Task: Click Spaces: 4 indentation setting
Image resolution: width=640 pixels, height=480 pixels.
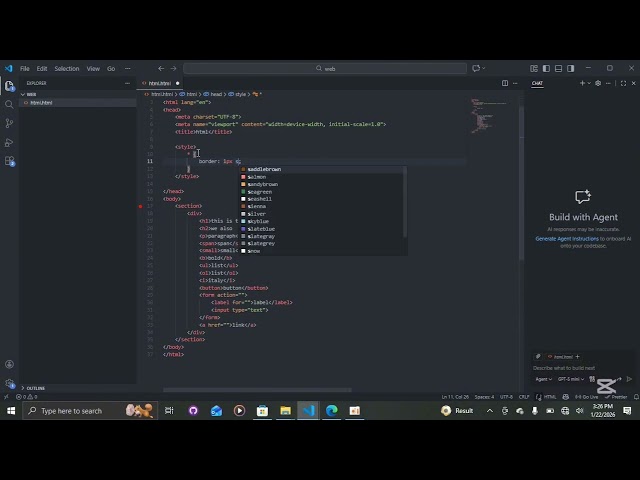Action: [484, 397]
